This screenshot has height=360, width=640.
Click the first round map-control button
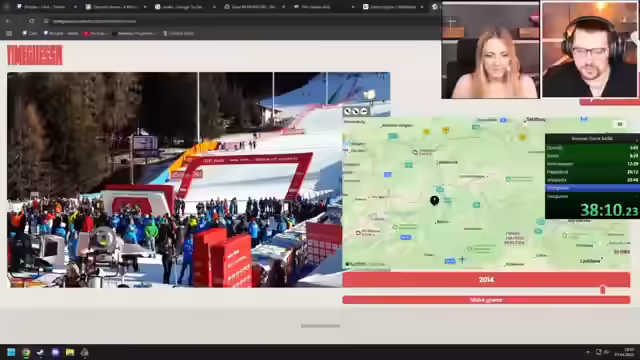pyautogui.click(x=348, y=111)
